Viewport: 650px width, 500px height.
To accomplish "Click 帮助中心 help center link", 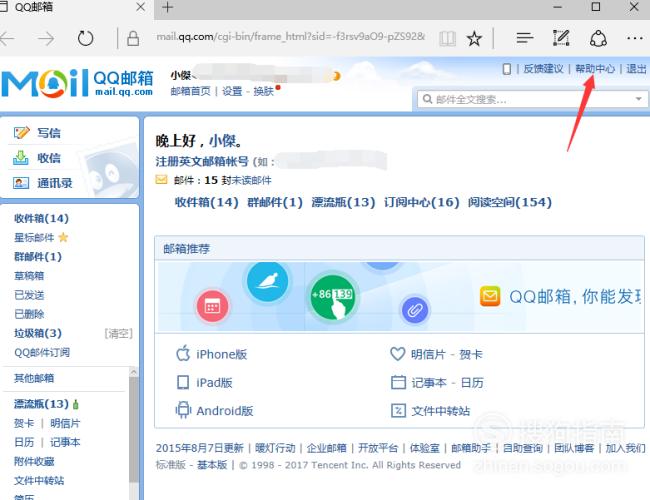I will pos(595,68).
